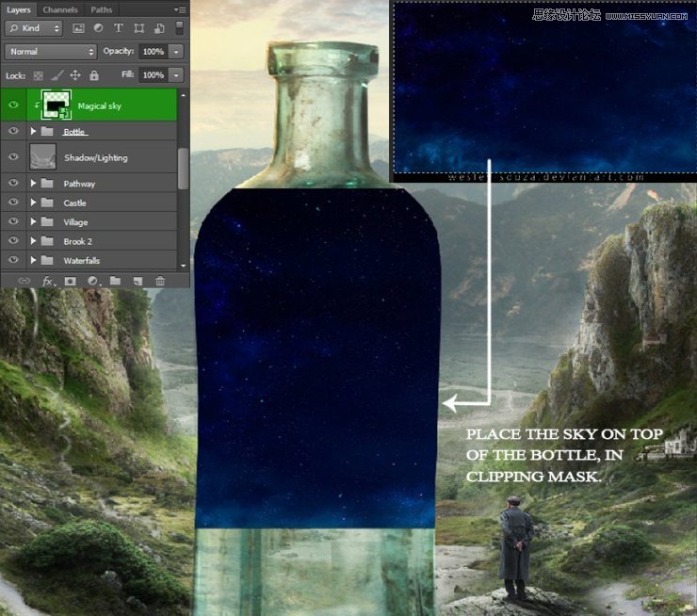This screenshot has width=697, height=616.
Task: Open the Layers panel flyout menu
Action: point(180,9)
